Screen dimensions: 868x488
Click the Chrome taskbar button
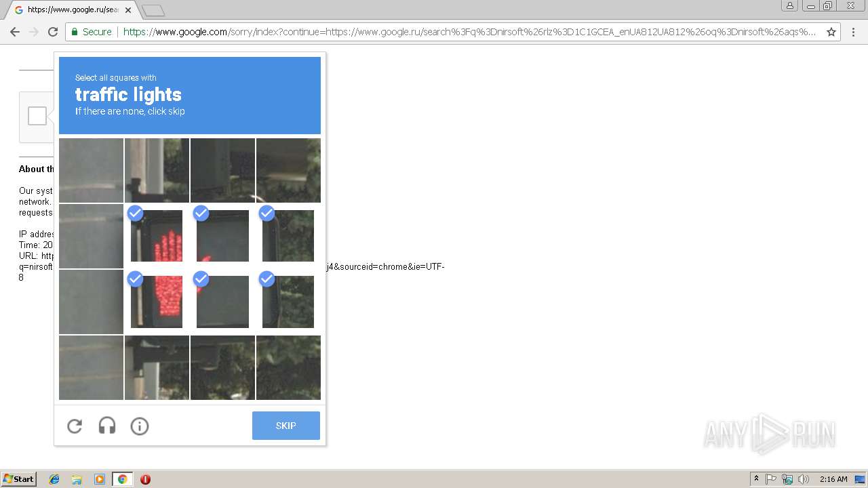[x=122, y=479]
